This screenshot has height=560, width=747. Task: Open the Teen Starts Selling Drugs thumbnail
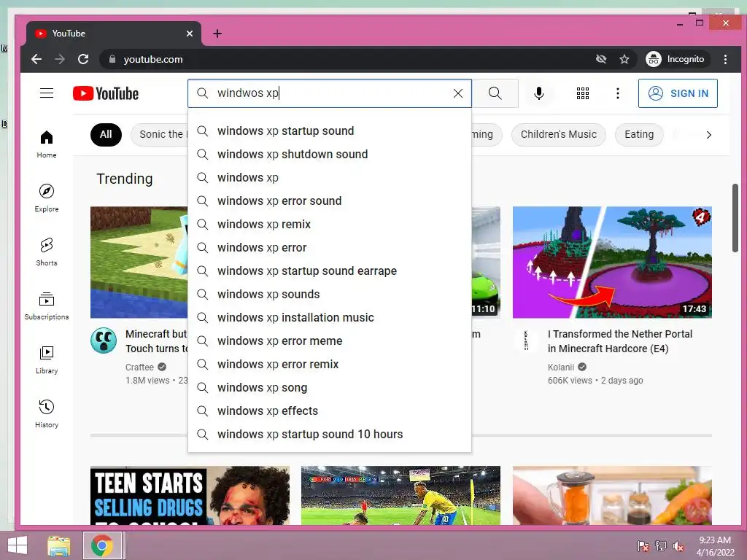(x=190, y=495)
